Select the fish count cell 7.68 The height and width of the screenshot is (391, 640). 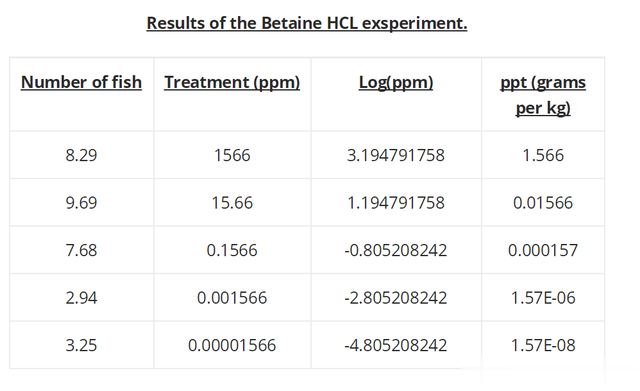[81, 250]
